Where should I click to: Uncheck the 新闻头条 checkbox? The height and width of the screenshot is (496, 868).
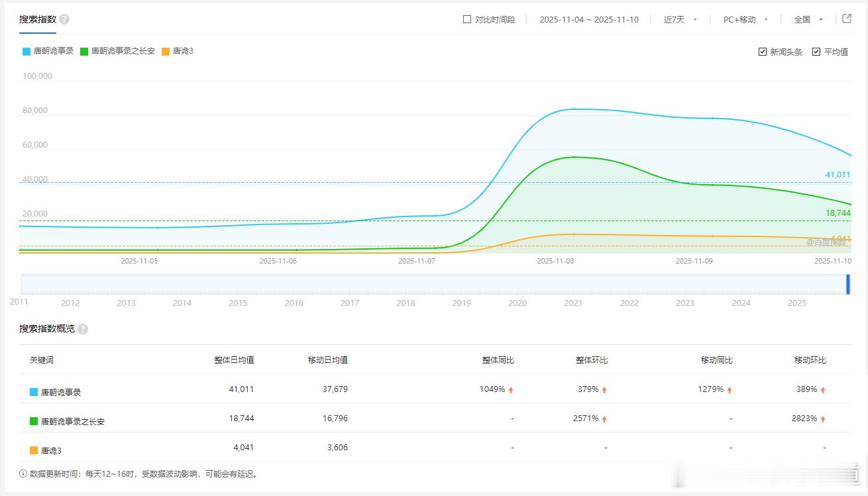coord(763,52)
